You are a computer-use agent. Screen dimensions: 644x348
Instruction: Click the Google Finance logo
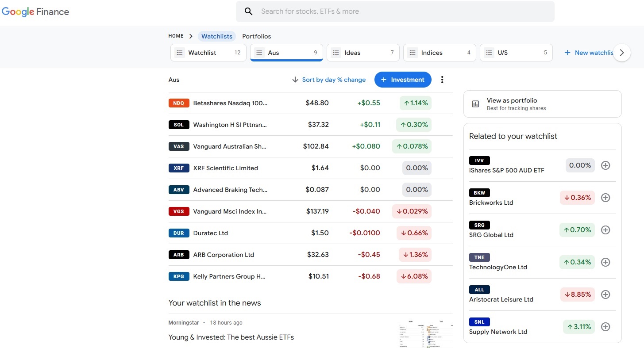35,12
